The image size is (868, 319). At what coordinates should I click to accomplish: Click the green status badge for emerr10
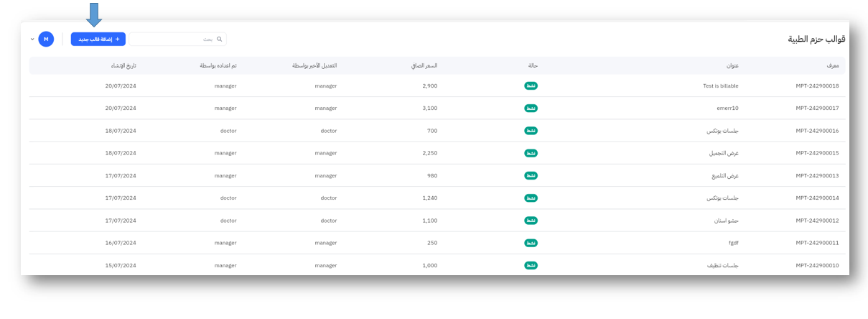531,108
